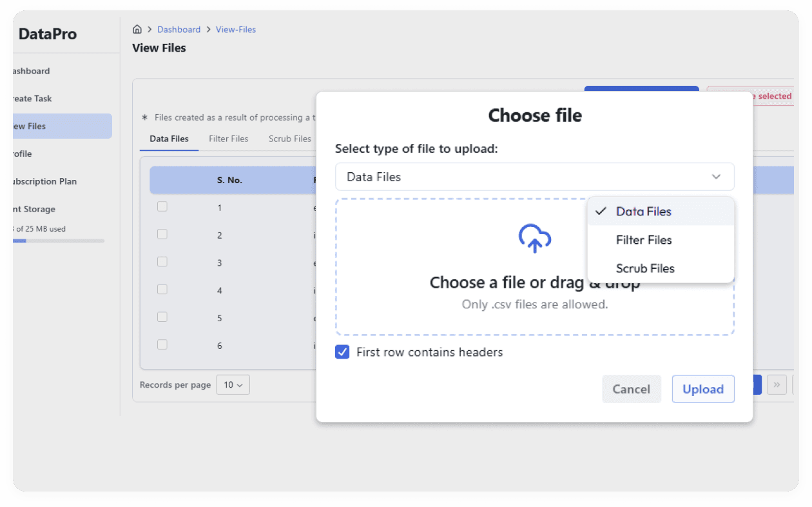Click the Cancel button
Screen dimensions: 812x507
[631, 389]
